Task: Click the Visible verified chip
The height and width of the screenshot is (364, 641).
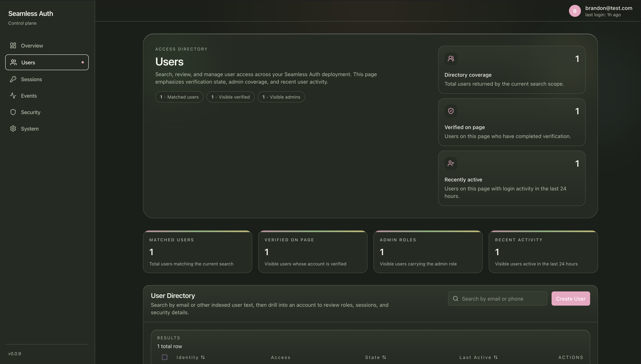Action: [x=230, y=97]
